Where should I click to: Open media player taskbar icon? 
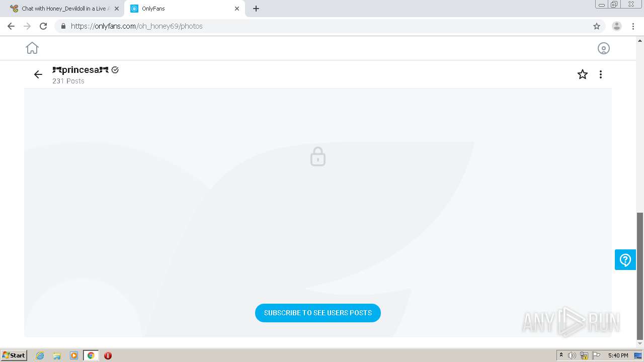coord(74,355)
